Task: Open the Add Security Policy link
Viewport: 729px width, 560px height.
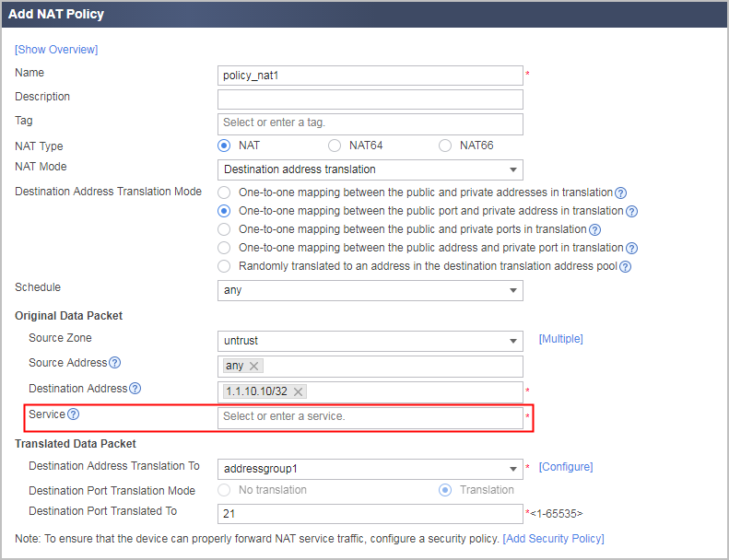Action: point(553,539)
